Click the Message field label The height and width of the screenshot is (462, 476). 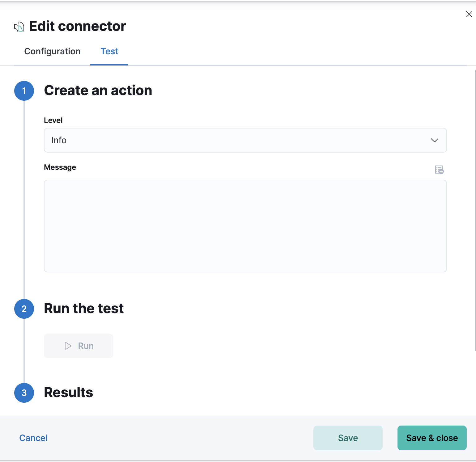pyautogui.click(x=60, y=167)
